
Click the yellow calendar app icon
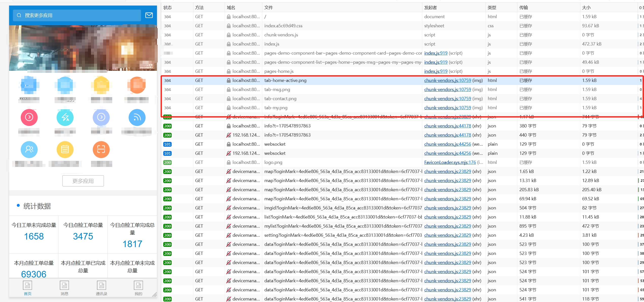65,149
